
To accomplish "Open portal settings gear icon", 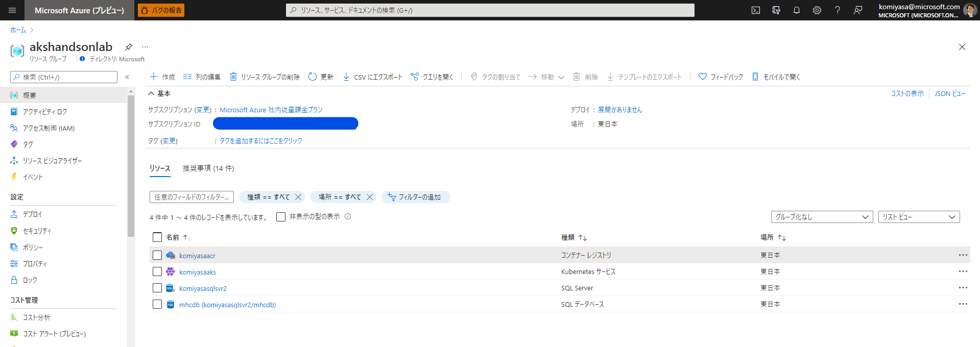I will [x=817, y=10].
